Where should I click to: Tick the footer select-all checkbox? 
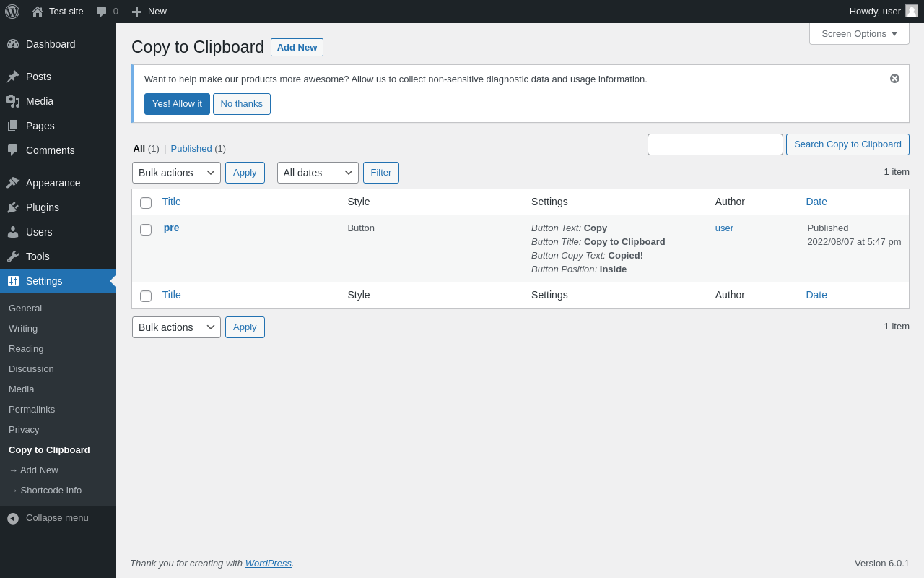coord(146,296)
